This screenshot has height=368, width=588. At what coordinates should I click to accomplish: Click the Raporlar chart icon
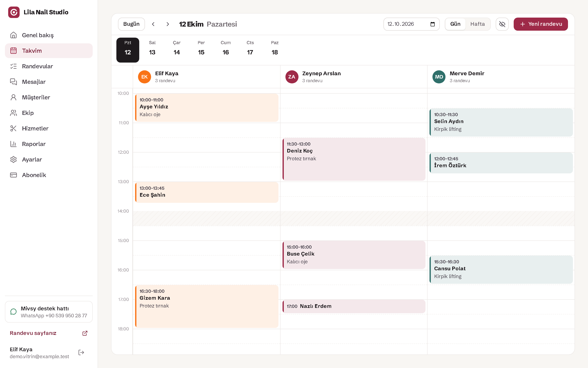[13, 144]
